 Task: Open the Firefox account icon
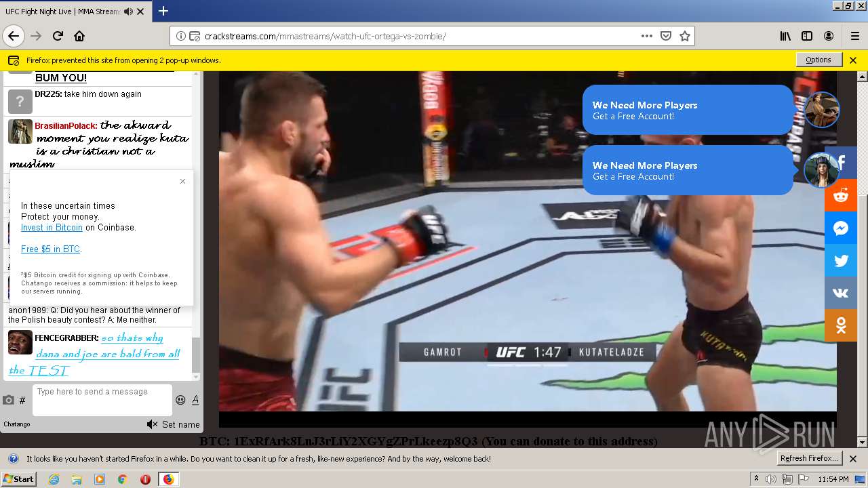click(829, 36)
